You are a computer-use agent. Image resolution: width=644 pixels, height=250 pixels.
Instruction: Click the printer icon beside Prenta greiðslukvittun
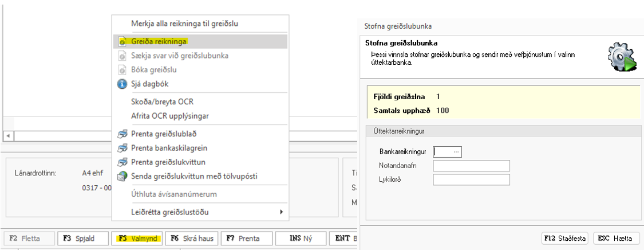pyautogui.click(x=122, y=162)
